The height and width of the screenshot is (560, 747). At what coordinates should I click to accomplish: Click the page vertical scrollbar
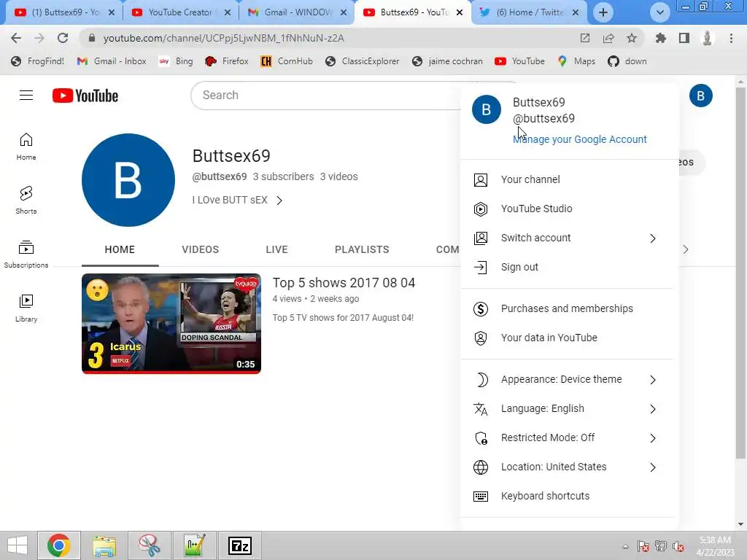tap(740, 271)
